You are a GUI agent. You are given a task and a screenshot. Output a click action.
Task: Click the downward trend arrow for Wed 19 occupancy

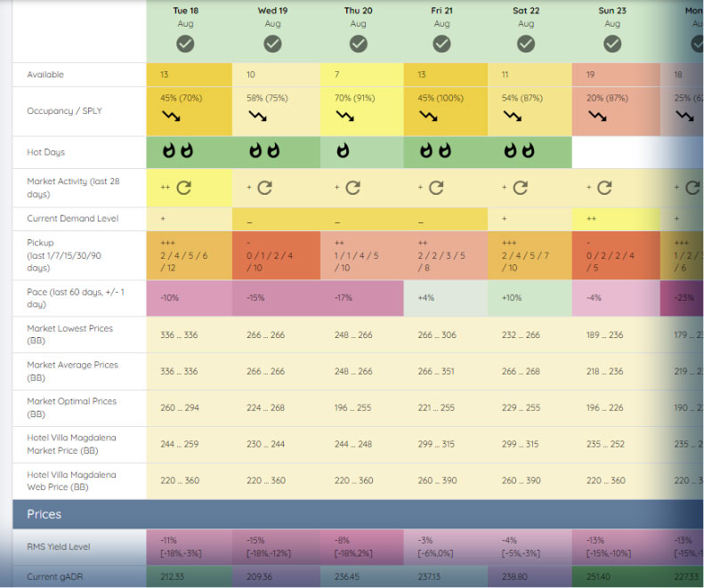coord(258,117)
